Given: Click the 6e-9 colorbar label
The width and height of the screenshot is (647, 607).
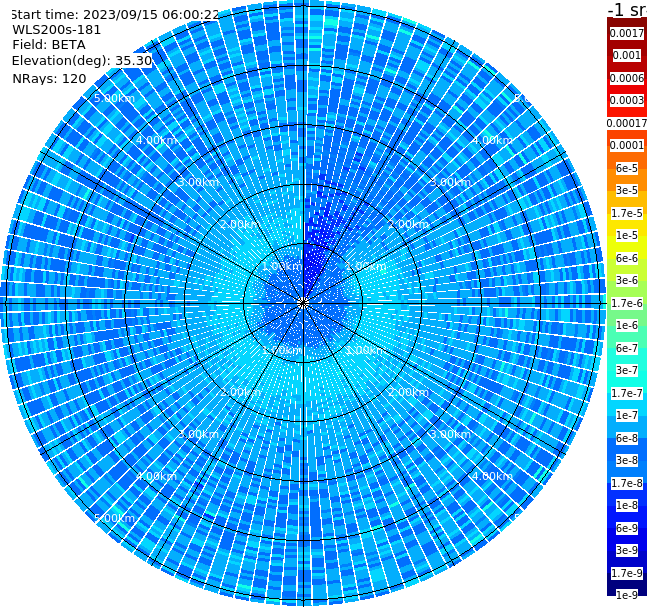Looking at the screenshot, I should pos(627,528).
